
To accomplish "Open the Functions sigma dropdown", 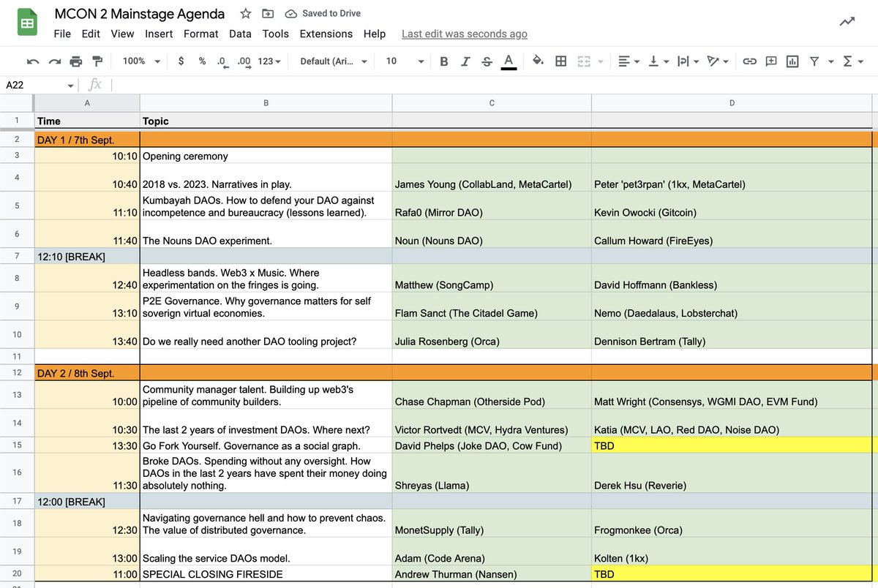I will [x=853, y=61].
